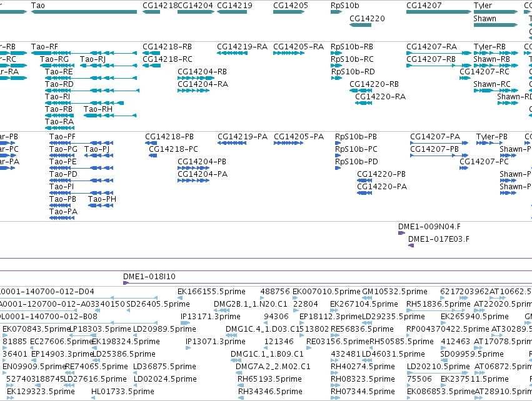Image resolution: width=532 pixels, height=401 pixels.
Task: Click clone DME1-017E03.F
Action: click(x=411, y=245)
